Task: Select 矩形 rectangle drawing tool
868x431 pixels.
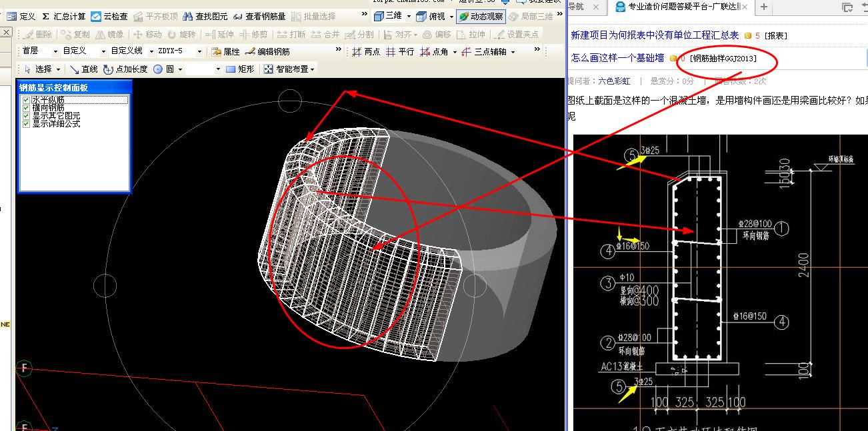Action: (x=240, y=69)
